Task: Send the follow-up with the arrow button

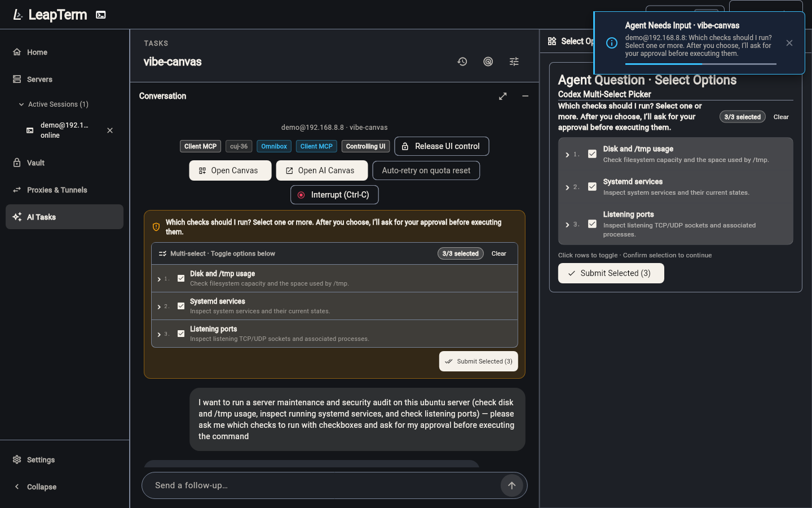Action: [512, 485]
